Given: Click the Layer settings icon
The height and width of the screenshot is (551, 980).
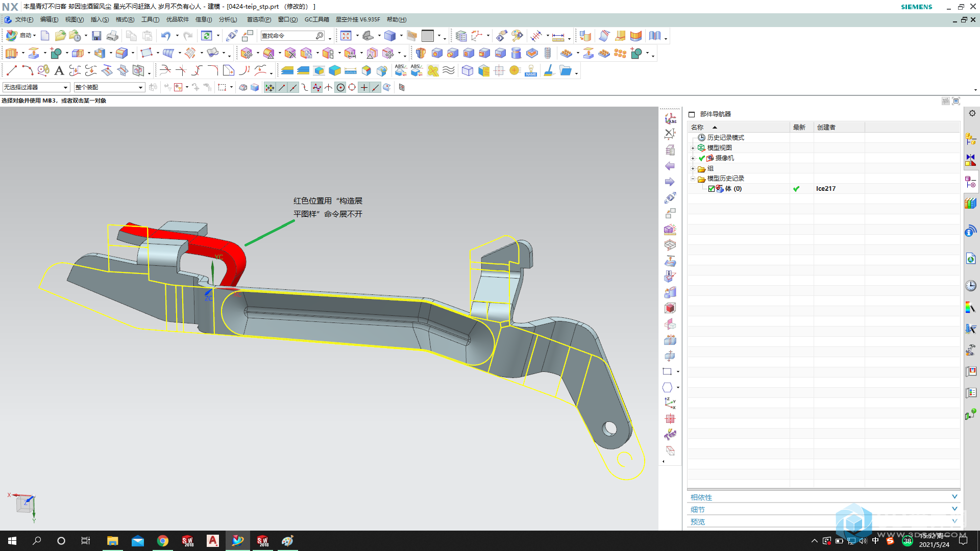Looking at the screenshot, I should (461, 36).
